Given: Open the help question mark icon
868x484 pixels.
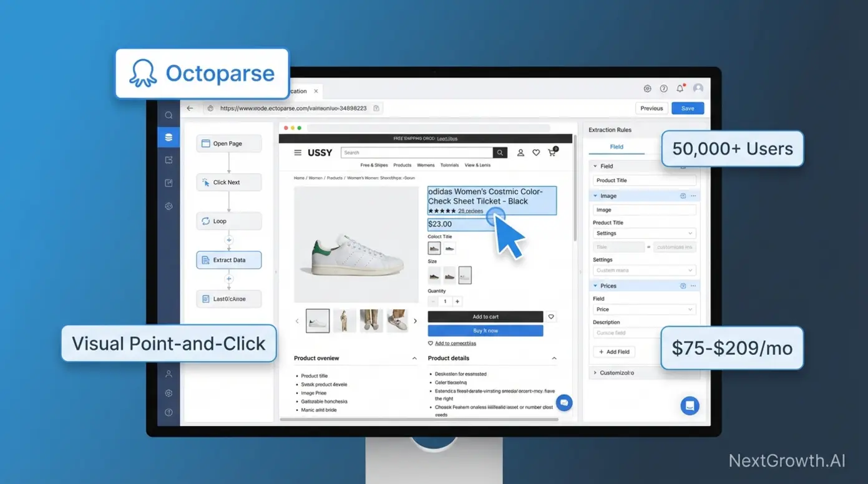Looking at the screenshot, I should point(664,89).
